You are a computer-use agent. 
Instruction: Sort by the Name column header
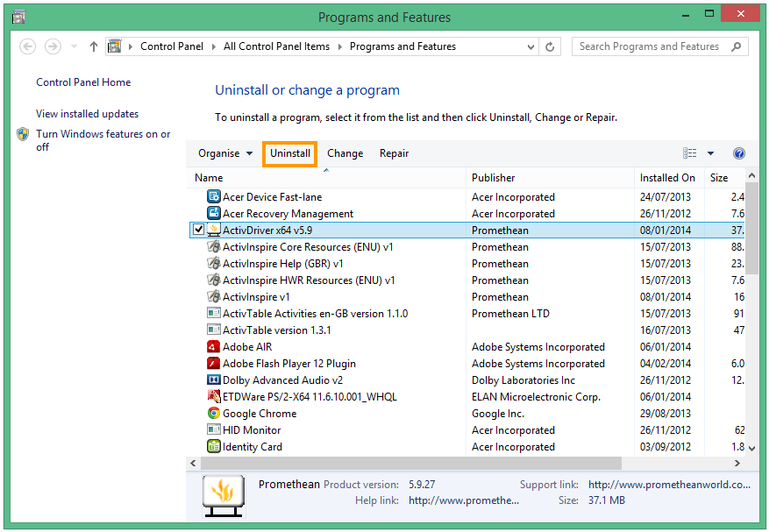[325, 178]
